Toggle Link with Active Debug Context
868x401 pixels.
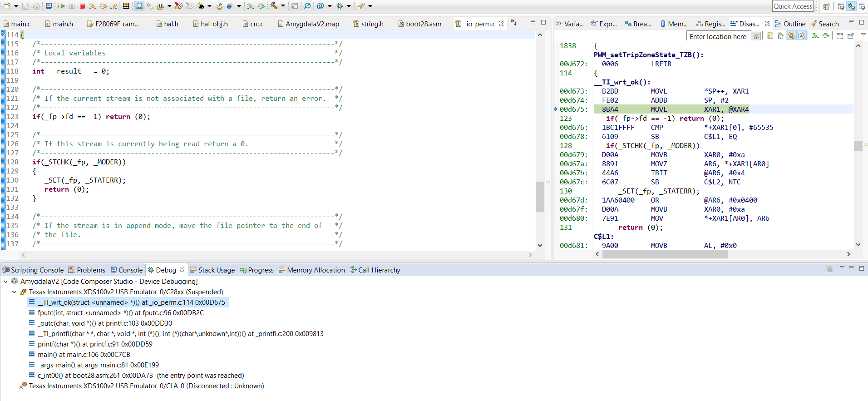[791, 36]
